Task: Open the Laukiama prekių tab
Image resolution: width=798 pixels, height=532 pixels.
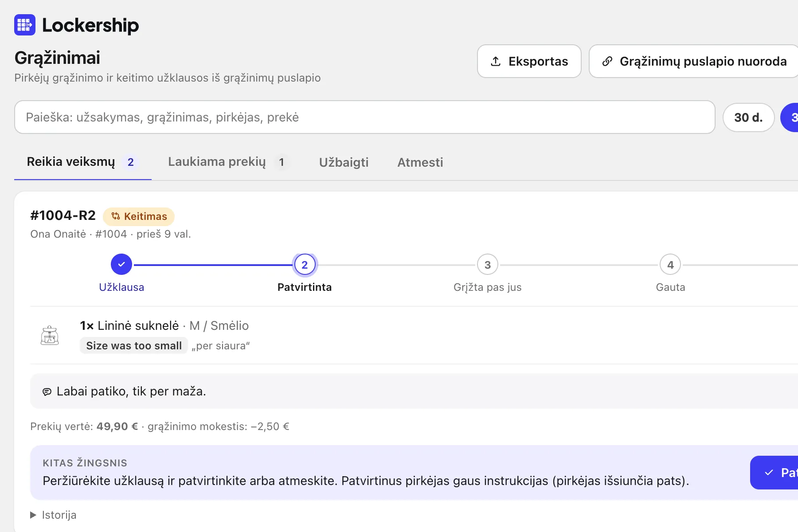Action: tap(228, 162)
